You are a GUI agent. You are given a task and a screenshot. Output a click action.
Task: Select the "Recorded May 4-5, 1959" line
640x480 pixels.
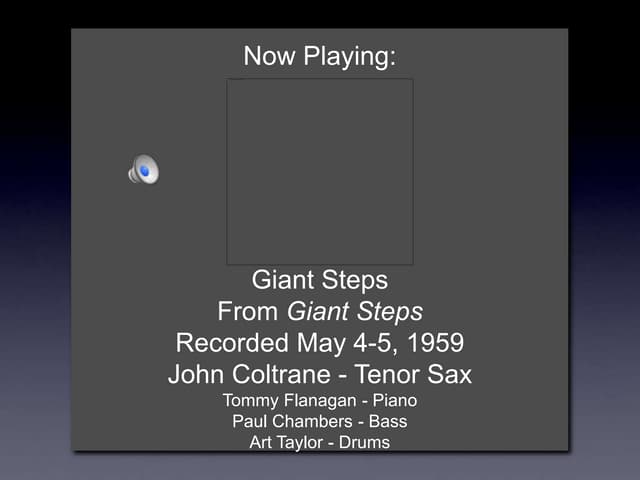point(320,343)
